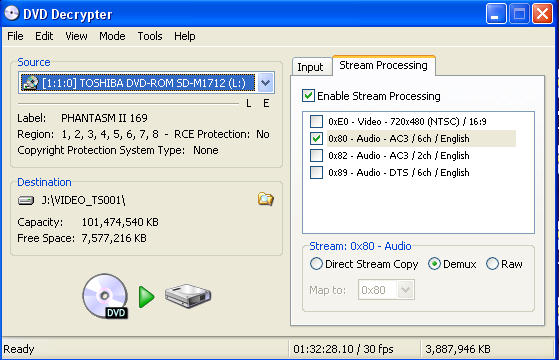Screen dimensions: 559x360
Task: Select the Raw stream option
Action: pyautogui.click(x=492, y=264)
